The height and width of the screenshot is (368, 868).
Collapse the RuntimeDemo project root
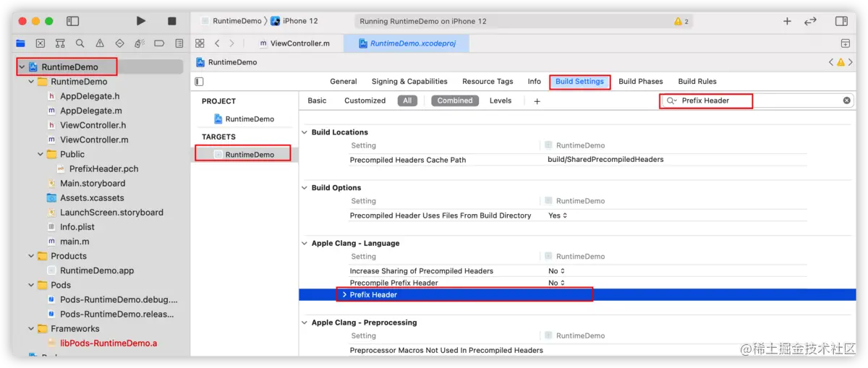[x=22, y=67]
